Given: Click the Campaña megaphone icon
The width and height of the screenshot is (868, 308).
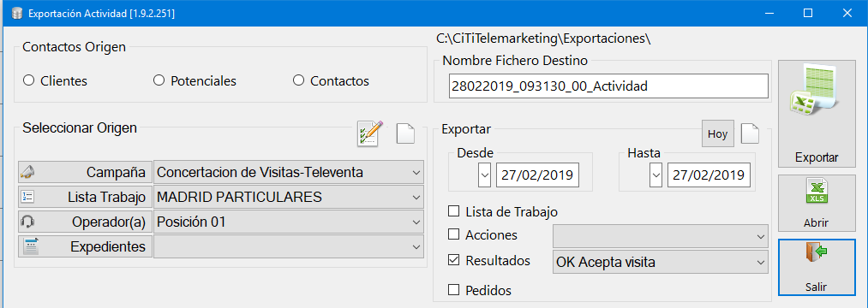Looking at the screenshot, I should (27, 173).
